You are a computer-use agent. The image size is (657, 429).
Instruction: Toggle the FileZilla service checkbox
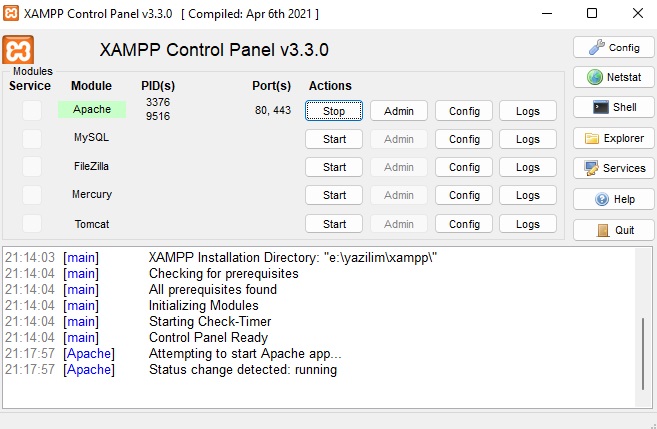(32, 167)
